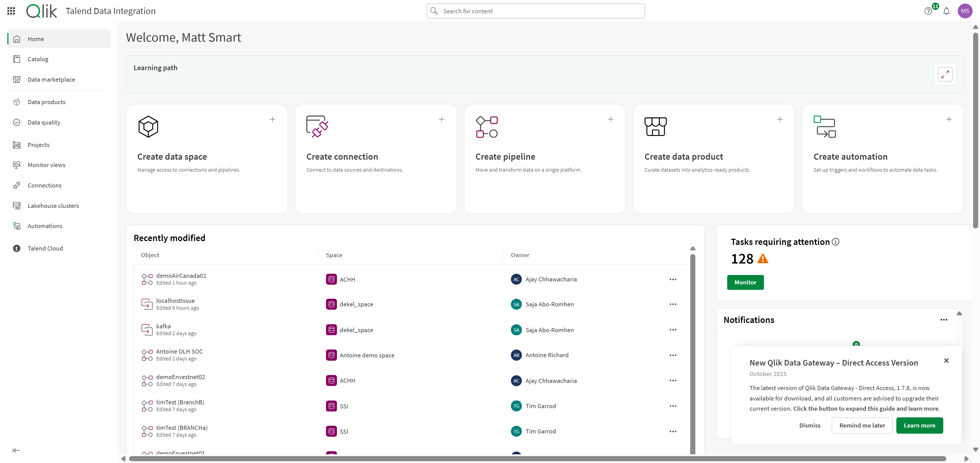Close the Qlik Data Gateway notification
Screen dimensions: 980x463
pos(946,361)
